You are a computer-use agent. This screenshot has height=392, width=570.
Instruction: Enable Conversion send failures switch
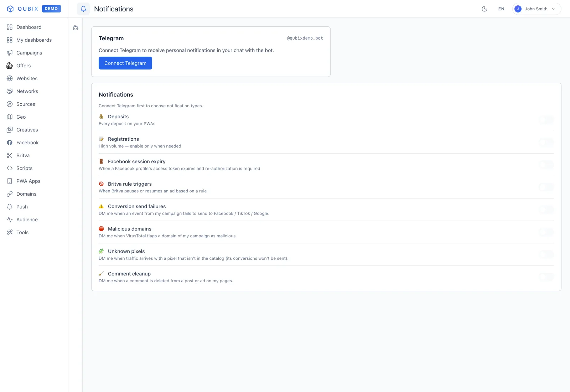[x=546, y=210]
